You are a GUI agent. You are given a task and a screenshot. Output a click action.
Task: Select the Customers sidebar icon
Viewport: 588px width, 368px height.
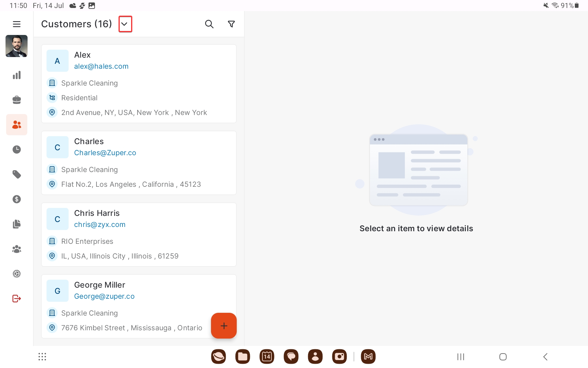tap(17, 125)
